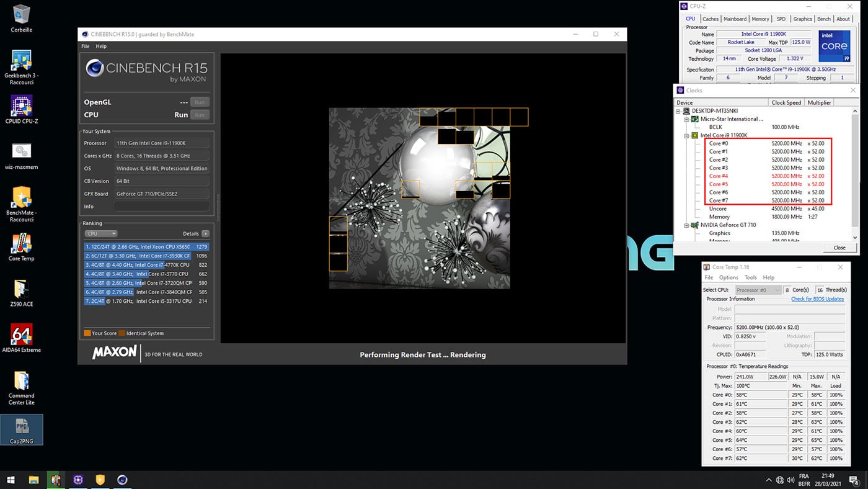Collapse the DESKTOP-MT35NKI root node in Clocks
This screenshot has height=489, width=868.
680,111
